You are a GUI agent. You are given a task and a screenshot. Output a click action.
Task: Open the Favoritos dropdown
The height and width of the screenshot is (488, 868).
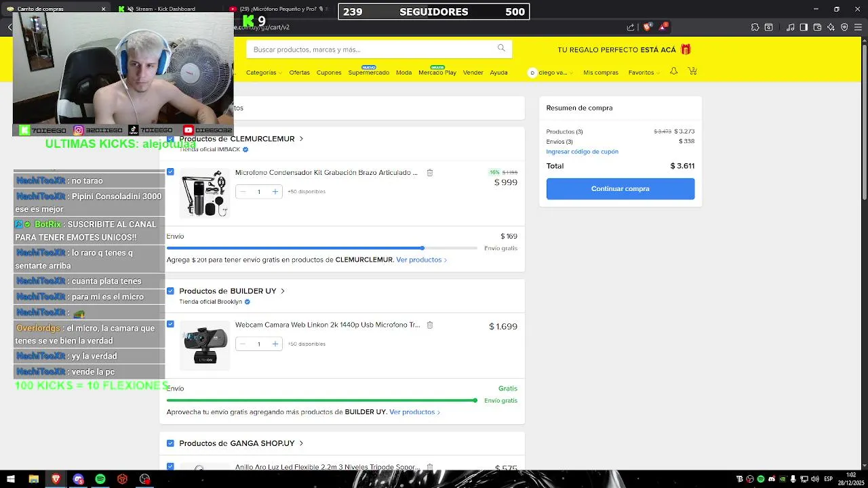point(644,73)
